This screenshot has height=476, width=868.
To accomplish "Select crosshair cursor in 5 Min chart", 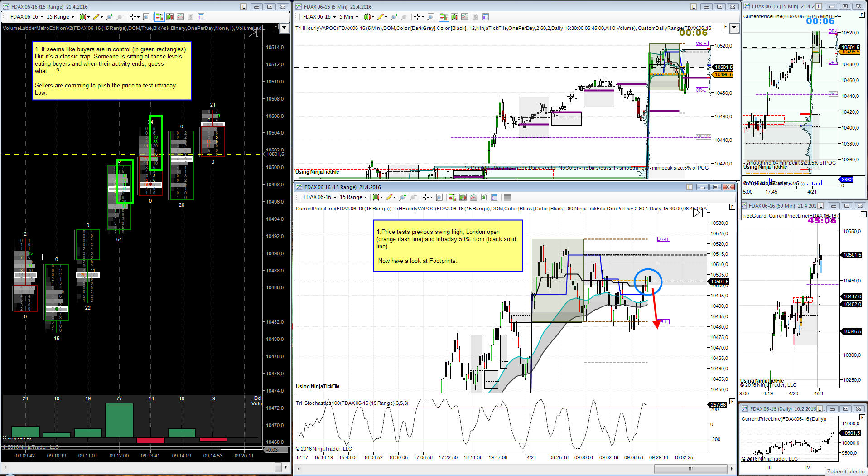I will pos(418,17).
